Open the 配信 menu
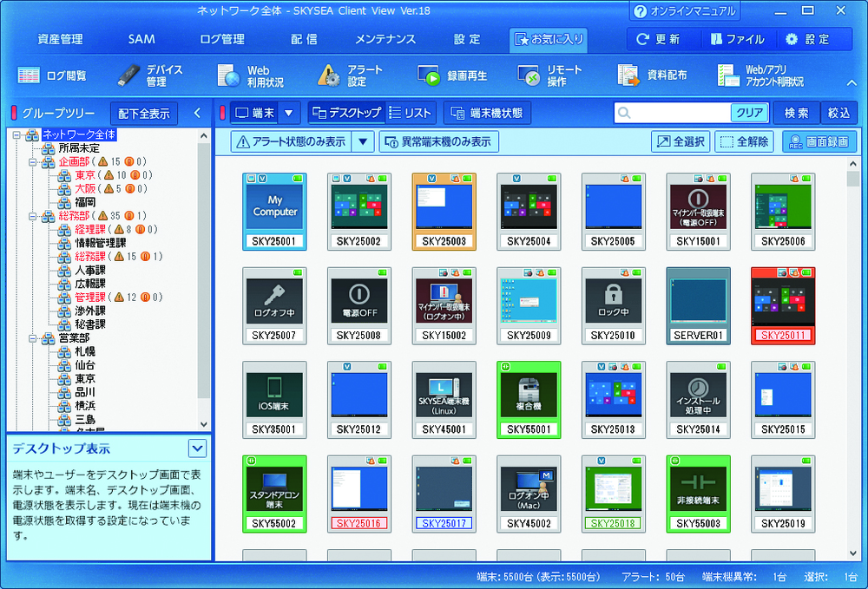The image size is (868, 589). [x=304, y=39]
